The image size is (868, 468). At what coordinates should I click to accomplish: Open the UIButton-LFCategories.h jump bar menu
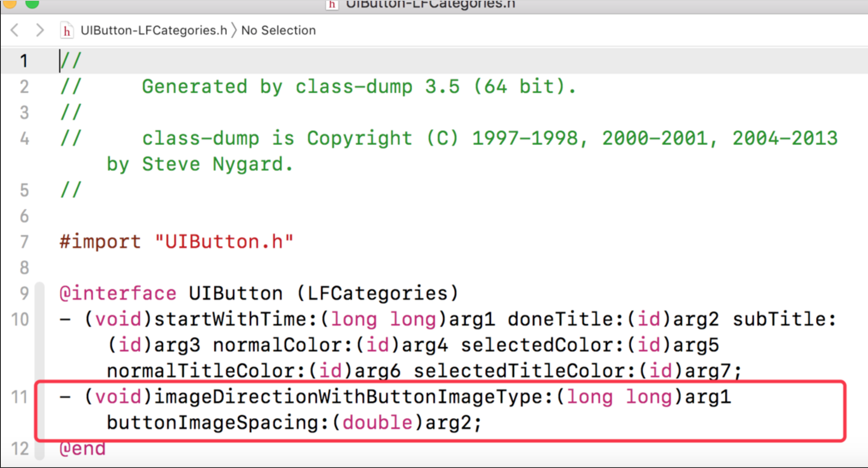(153, 30)
